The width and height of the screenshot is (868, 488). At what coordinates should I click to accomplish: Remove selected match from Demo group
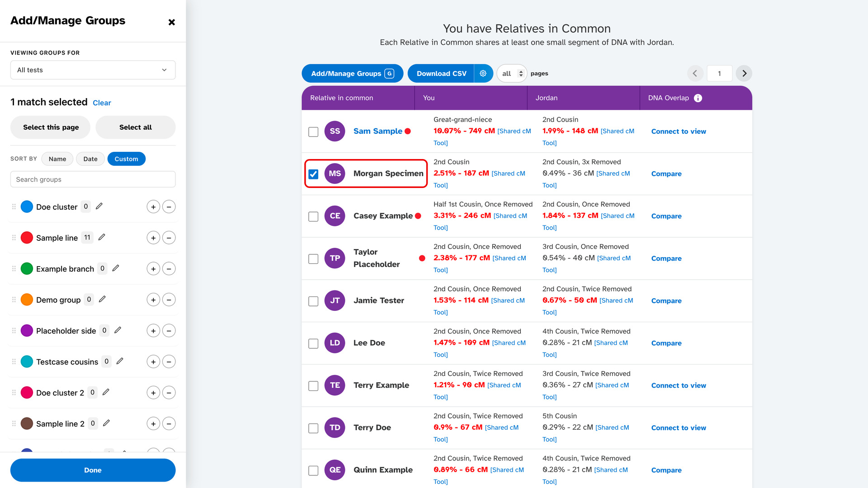click(169, 300)
